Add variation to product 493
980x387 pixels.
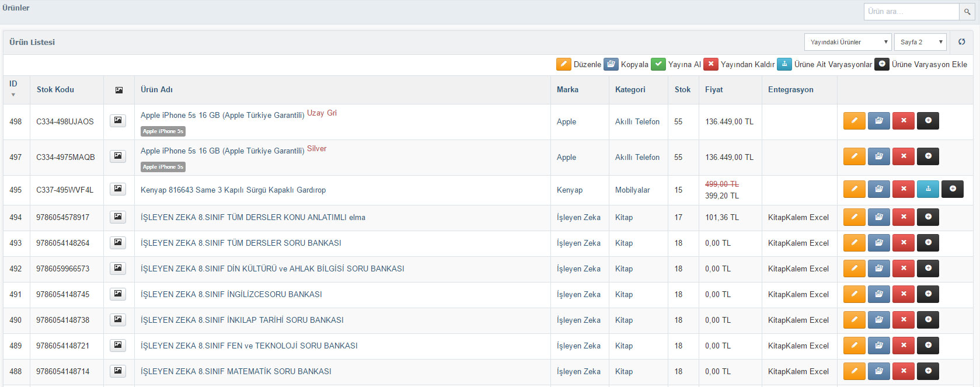pos(928,243)
